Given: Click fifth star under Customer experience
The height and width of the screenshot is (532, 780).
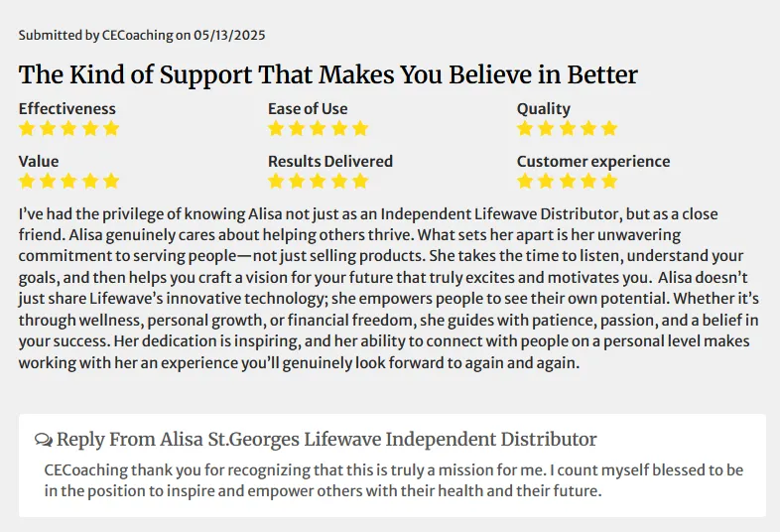Looking at the screenshot, I should 609,181.
